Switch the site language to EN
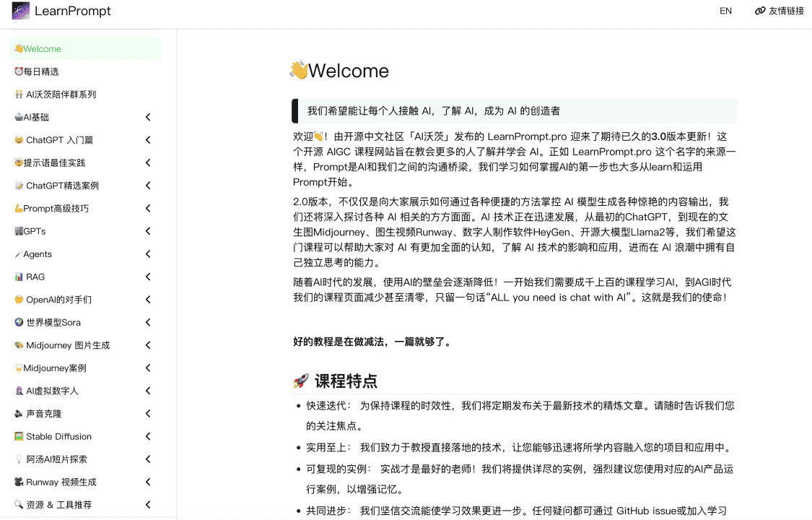Image resolution: width=812 pixels, height=520 pixels. coord(725,11)
